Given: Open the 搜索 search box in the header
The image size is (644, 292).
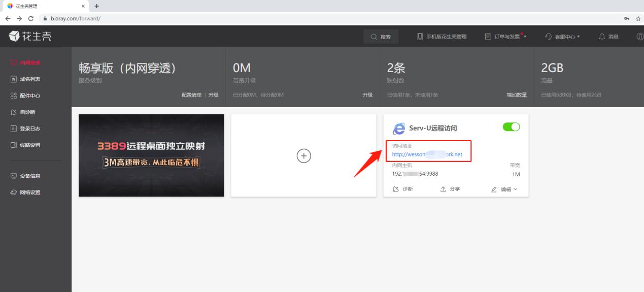Looking at the screenshot, I should [x=381, y=37].
